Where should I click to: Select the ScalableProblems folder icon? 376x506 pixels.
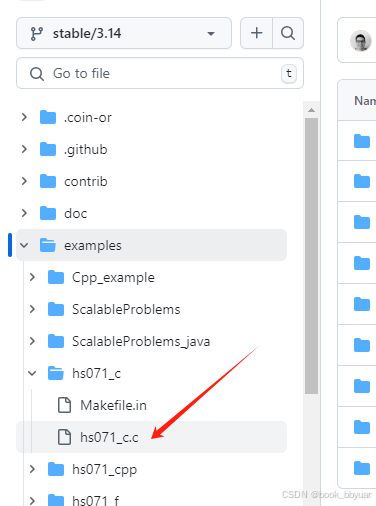click(x=56, y=309)
